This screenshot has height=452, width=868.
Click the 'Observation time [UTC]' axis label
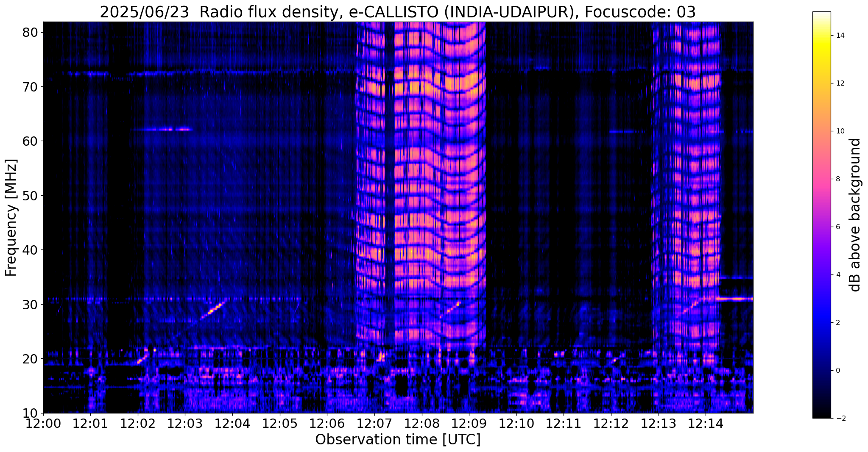point(398,440)
